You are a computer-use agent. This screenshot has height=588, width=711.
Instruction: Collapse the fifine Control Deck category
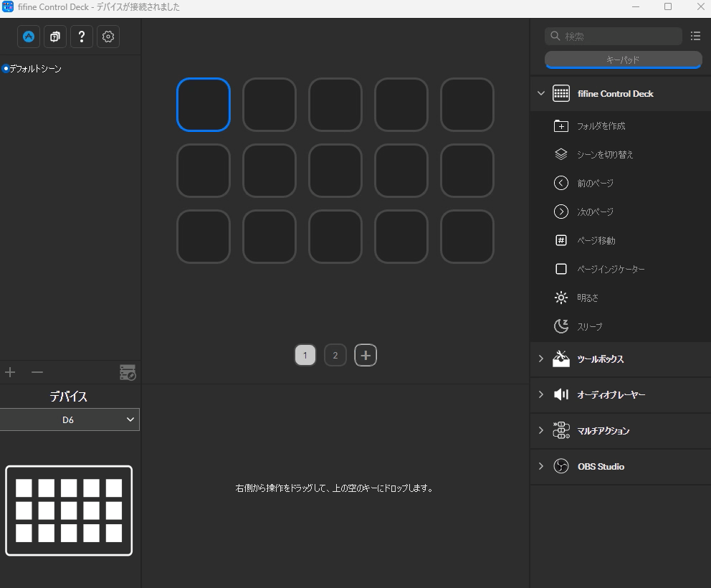[x=541, y=94]
